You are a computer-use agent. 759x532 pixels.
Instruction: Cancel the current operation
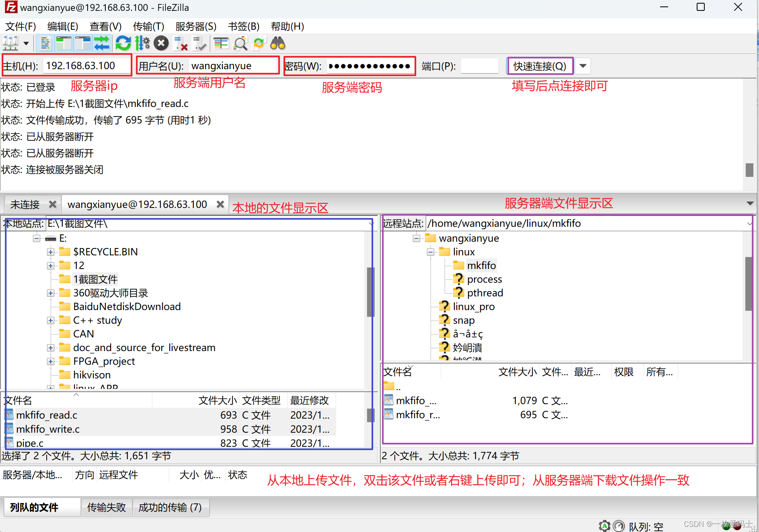pos(161,43)
